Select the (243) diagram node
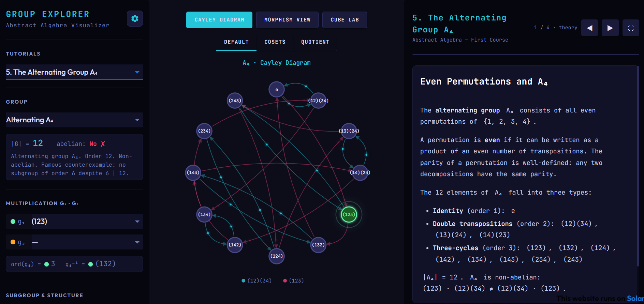 click(x=235, y=101)
